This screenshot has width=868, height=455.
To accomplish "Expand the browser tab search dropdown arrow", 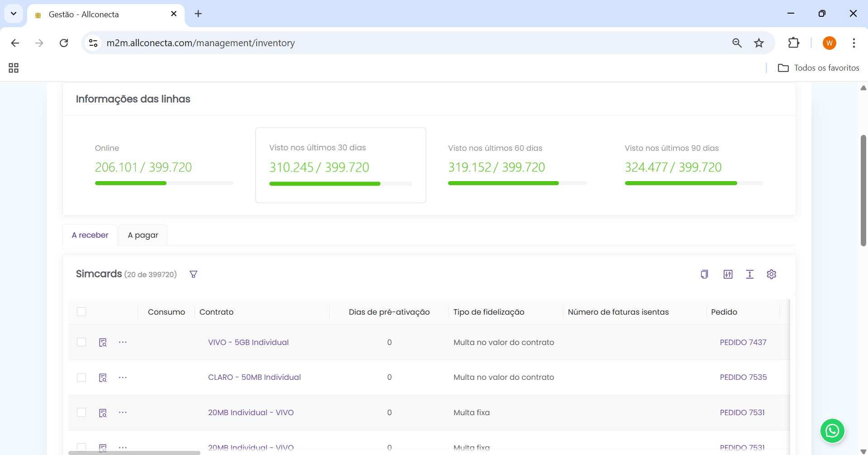I will click(x=14, y=14).
